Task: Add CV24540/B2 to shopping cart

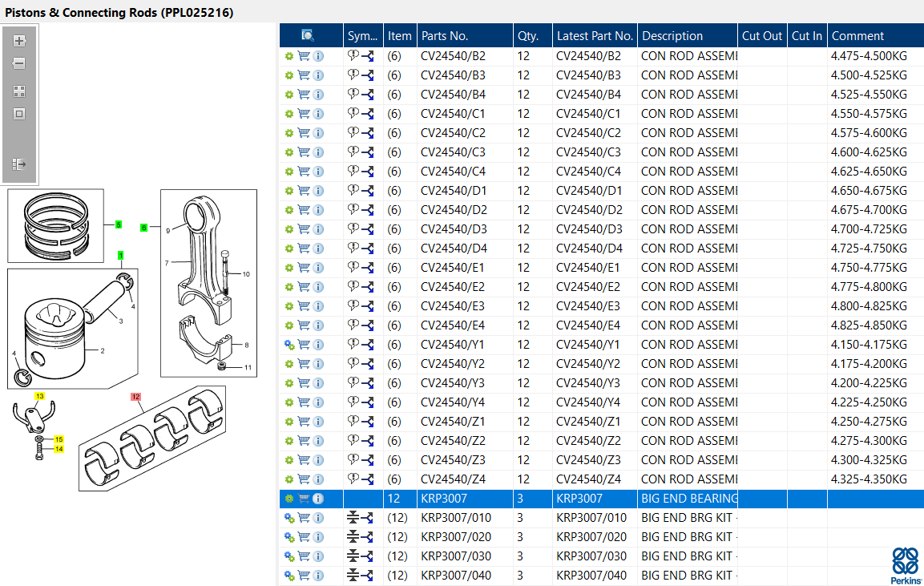Action: click(x=304, y=56)
